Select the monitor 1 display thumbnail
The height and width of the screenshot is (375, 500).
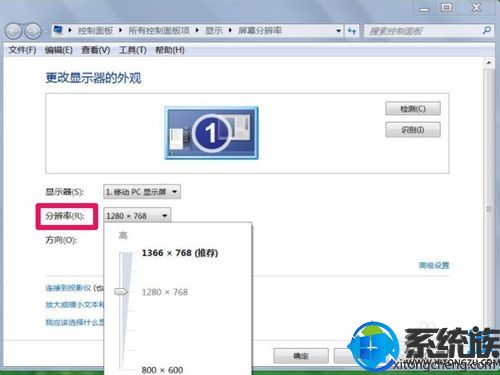tap(211, 133)
